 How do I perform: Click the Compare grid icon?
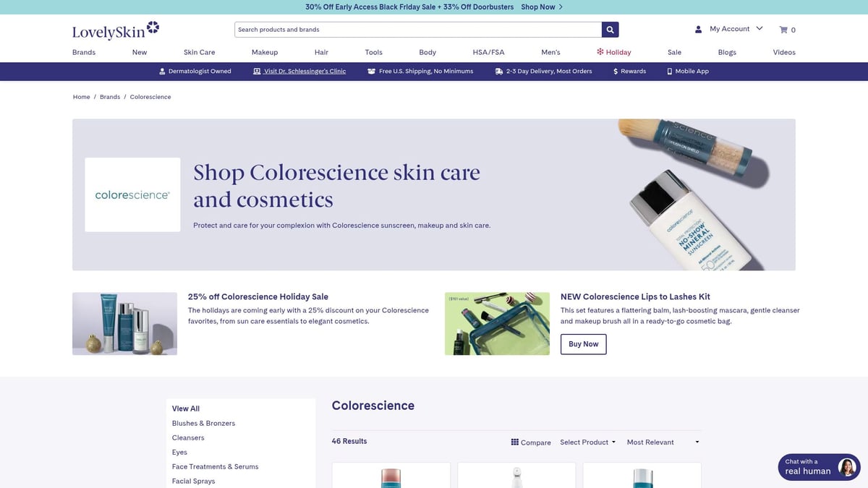tap(515, 442)
